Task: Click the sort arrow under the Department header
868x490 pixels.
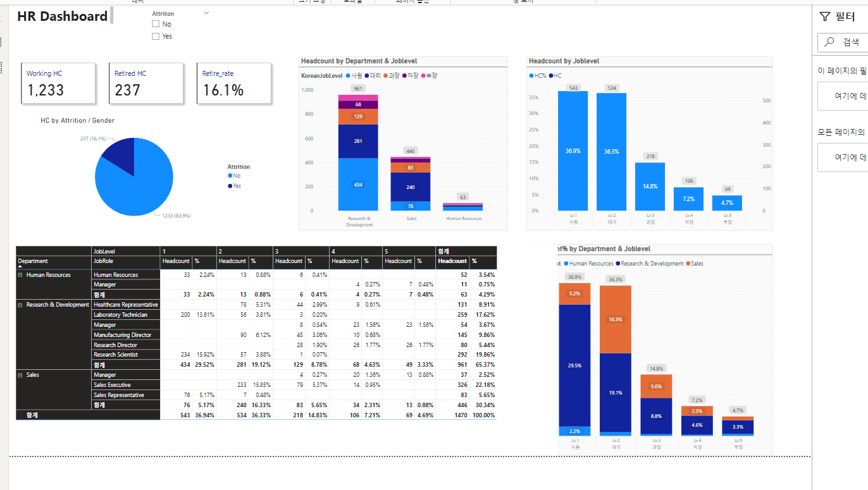Action: click(20, 266)
